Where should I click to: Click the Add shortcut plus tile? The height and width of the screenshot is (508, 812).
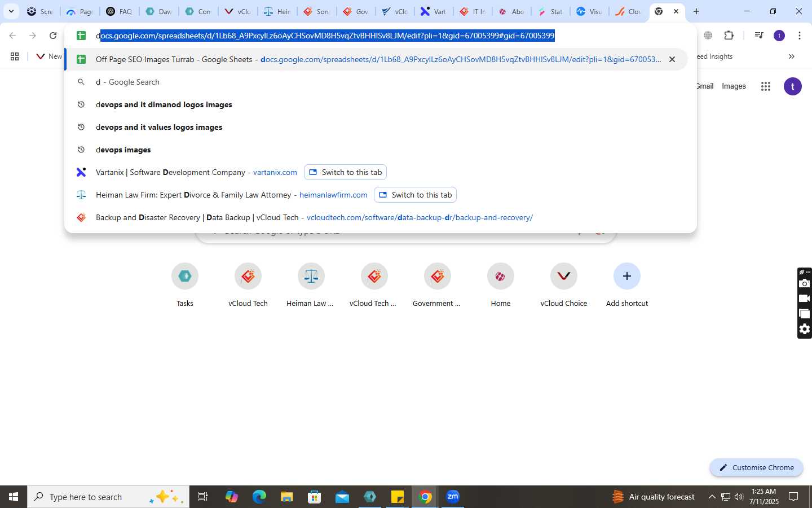click(627, 286)
